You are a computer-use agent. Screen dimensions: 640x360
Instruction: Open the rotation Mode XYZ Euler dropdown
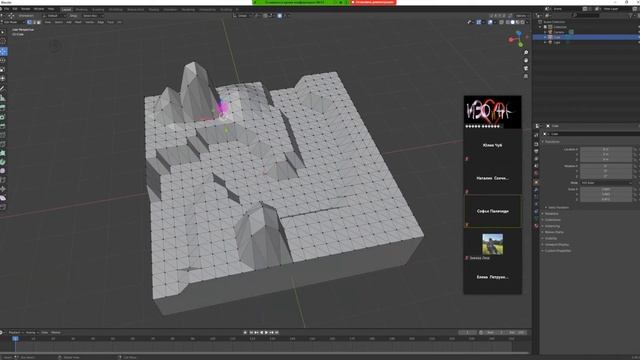pos(607,183)
